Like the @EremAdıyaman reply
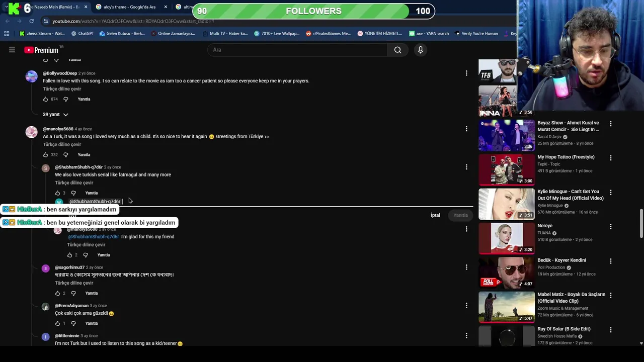Viewport: 644px width, 362px height. point(57,323)
